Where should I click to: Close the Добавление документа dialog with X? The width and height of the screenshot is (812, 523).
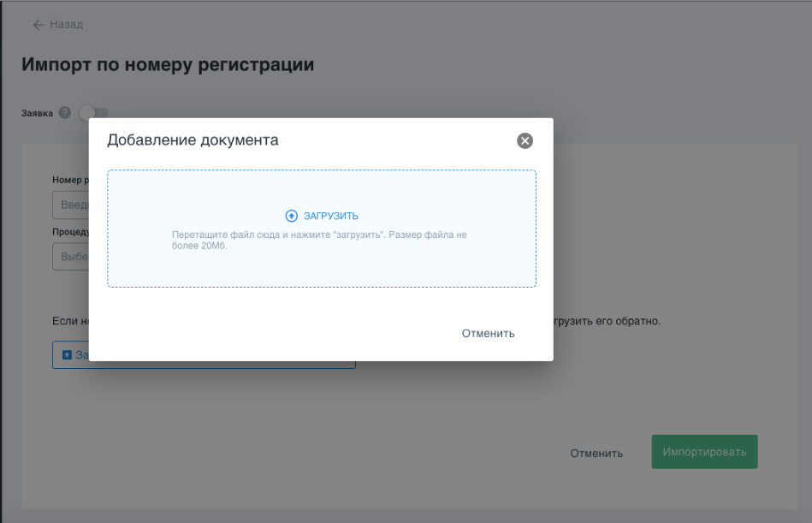525,141
